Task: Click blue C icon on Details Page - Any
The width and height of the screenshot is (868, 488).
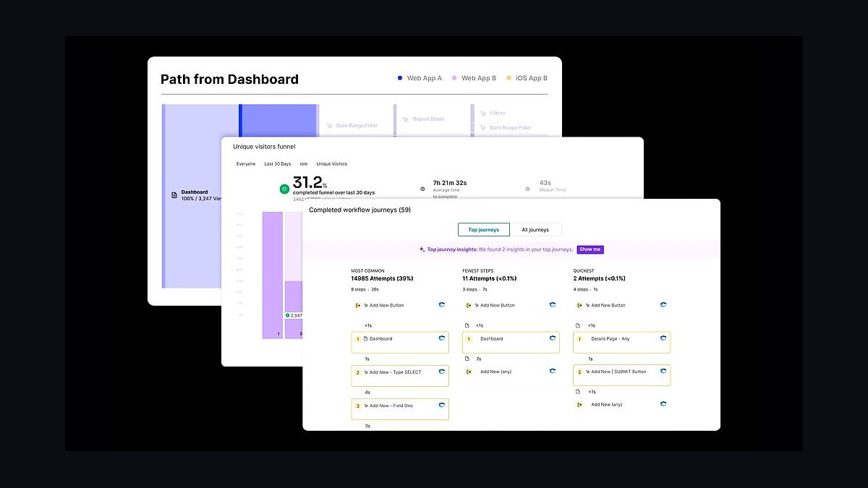Action: click(663, 338)
